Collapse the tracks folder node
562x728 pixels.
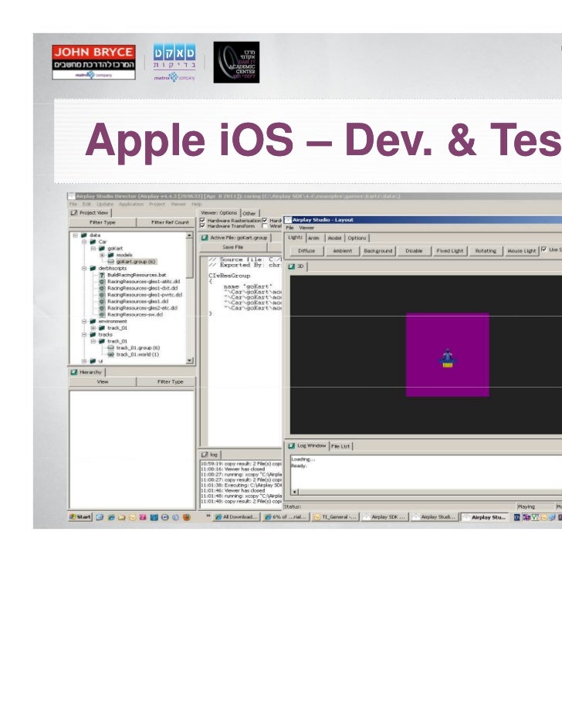(x=84, y=334)
